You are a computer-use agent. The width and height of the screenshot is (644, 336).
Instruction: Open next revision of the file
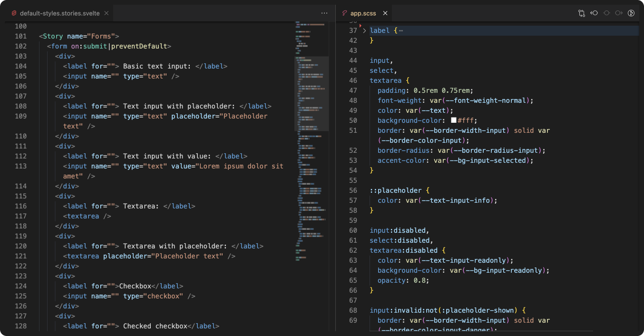619,13
